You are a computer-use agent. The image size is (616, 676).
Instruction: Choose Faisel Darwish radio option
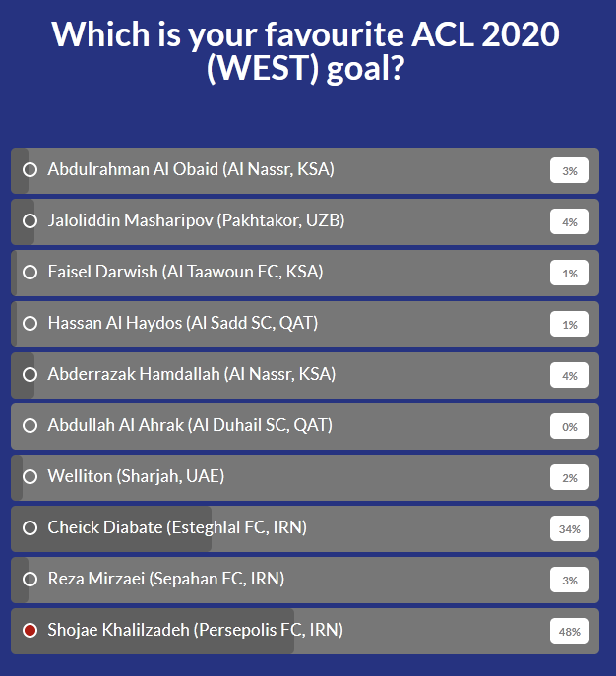(x=30, y=272)
